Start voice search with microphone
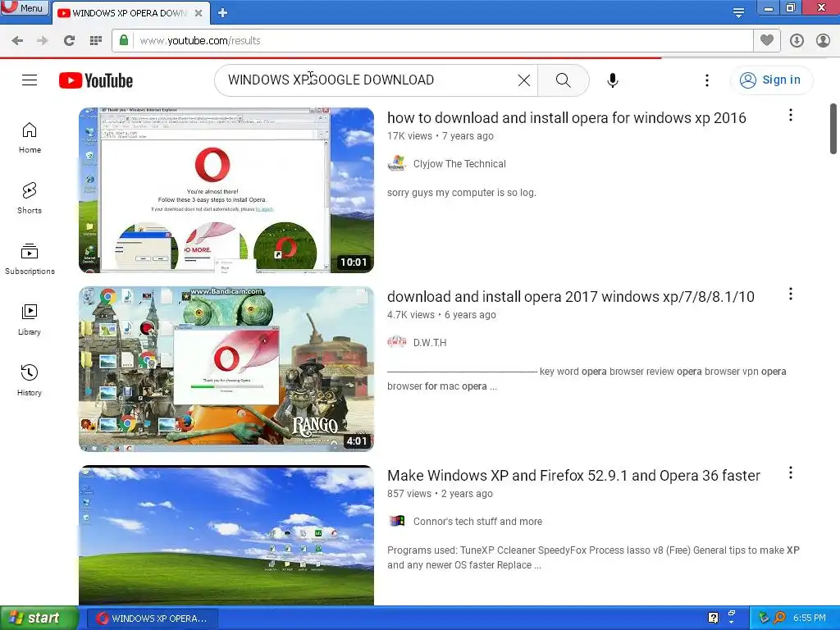The image size is (840, 630). pyautogui.click(x=612, y=80)
